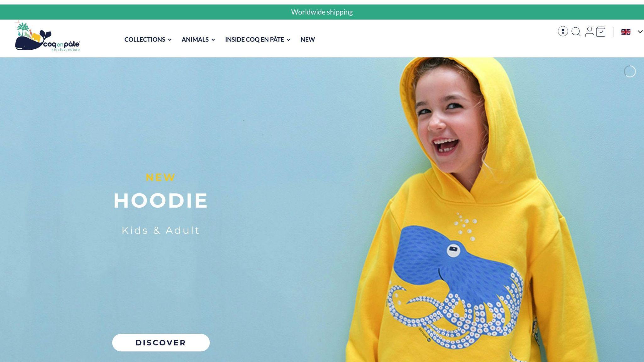
Task: Open the ANIMALS menu
Action: pos(195,40)
